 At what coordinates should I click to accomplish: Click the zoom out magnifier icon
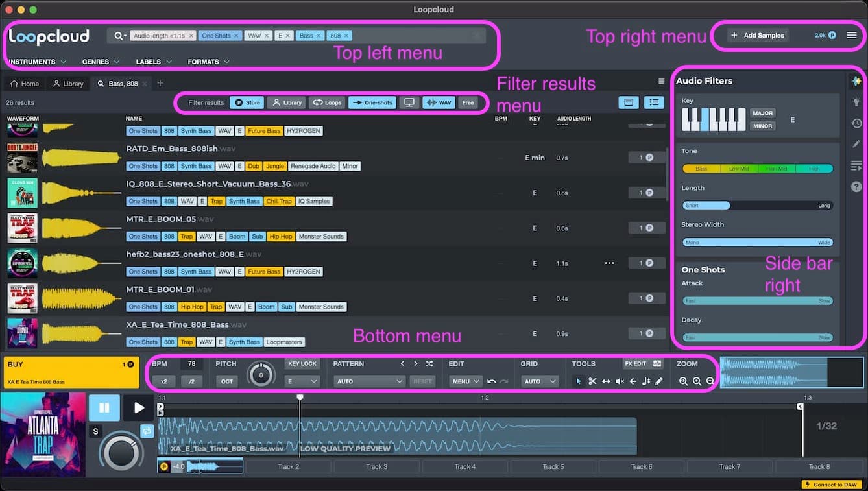coord(710,381)
